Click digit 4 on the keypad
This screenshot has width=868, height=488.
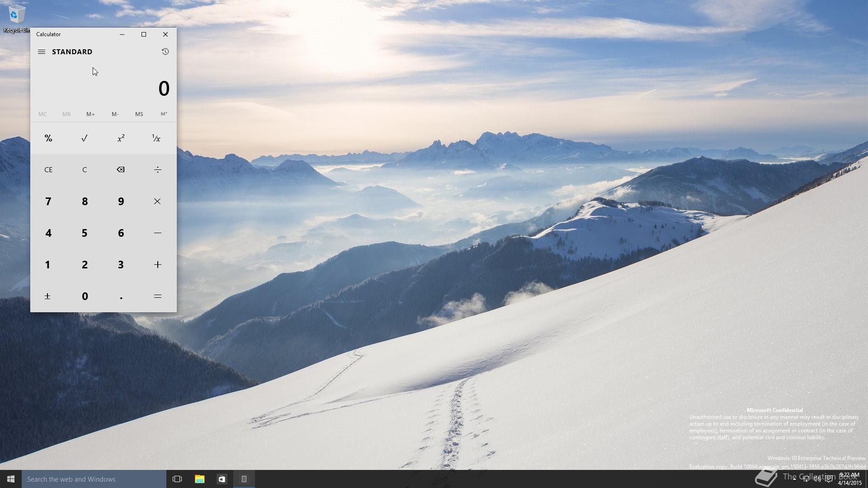pos(48,233)
